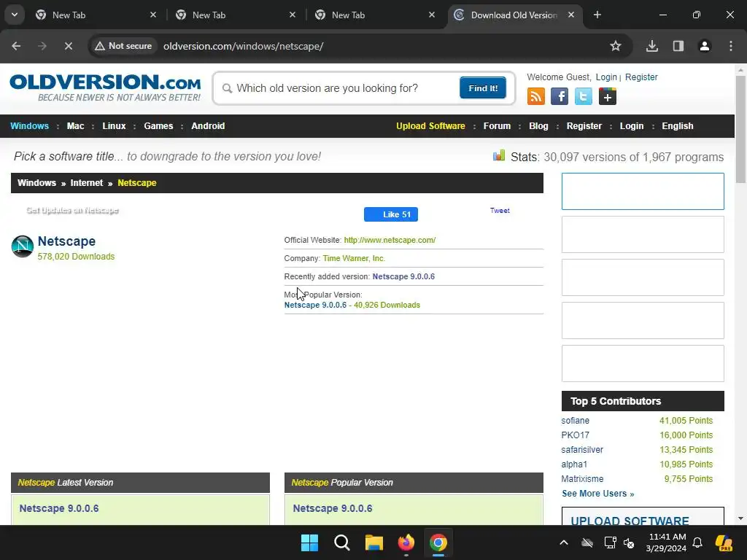Open the English language selector

pos(678,126)
